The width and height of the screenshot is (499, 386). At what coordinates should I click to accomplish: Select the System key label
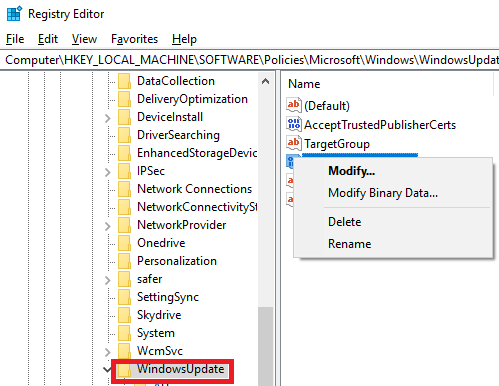156,333
